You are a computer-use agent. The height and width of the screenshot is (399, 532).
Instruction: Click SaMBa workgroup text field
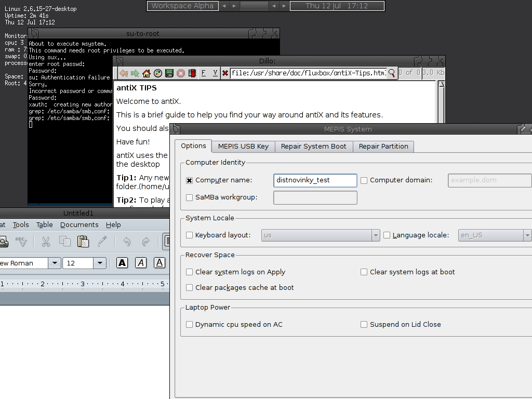tap(315, 198)
